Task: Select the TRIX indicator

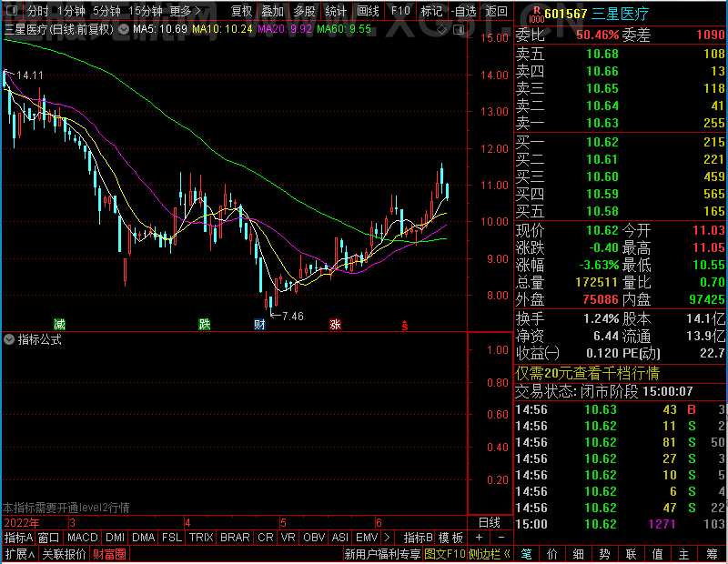Action: pyautogui.click(x=201, y=537)
